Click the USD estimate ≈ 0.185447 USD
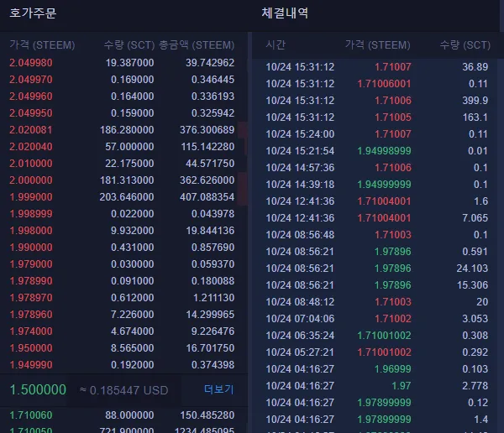The image size is (504, 433). (123, 390)
